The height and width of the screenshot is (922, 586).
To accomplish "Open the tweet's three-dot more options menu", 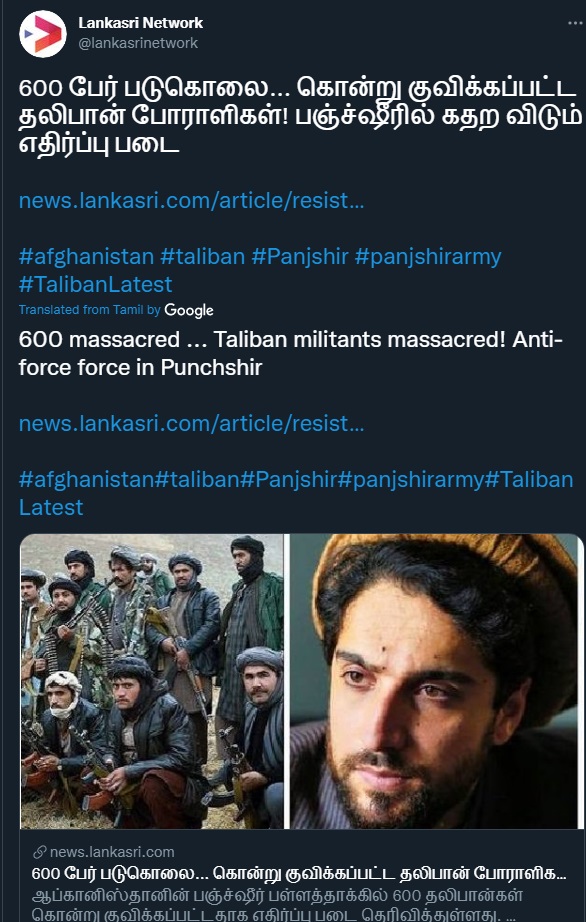I will 575,24.
